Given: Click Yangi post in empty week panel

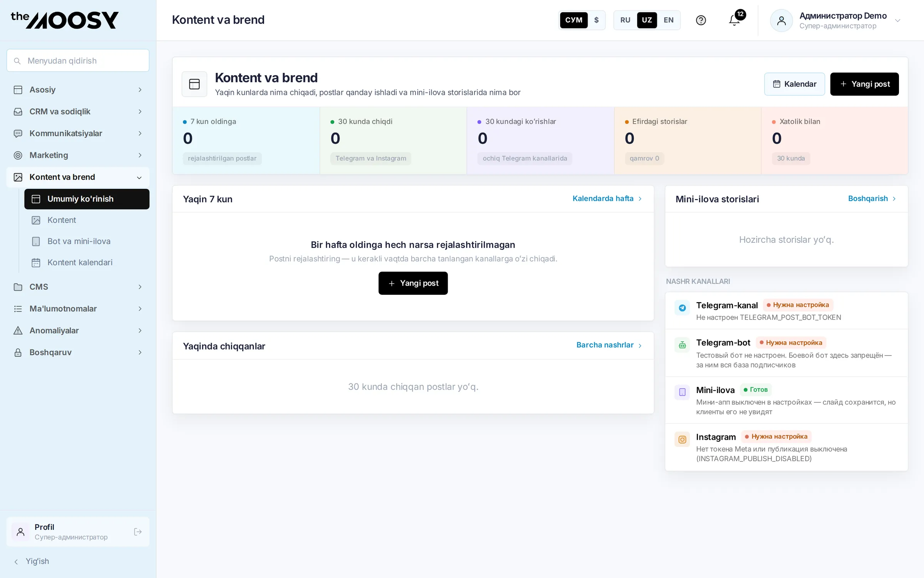Looking at the screenshot, I should tap(413, 283).
